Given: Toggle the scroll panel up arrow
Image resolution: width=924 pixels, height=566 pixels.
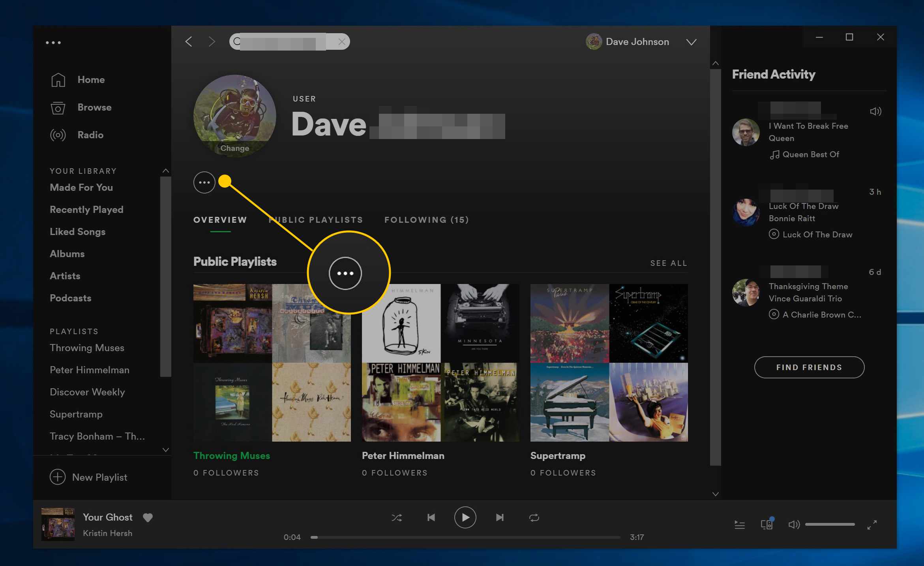Looking at the screenshot, I should pyautogui.click(x=716, y=63).
